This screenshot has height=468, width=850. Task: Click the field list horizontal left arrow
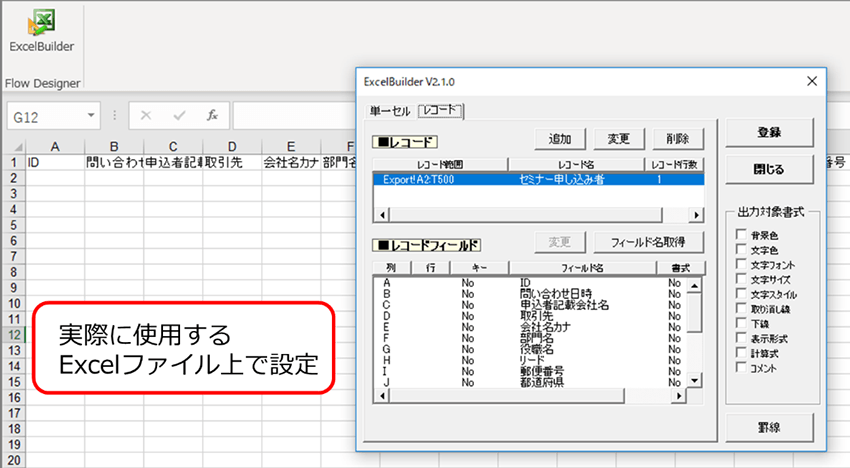coord(382,396)
